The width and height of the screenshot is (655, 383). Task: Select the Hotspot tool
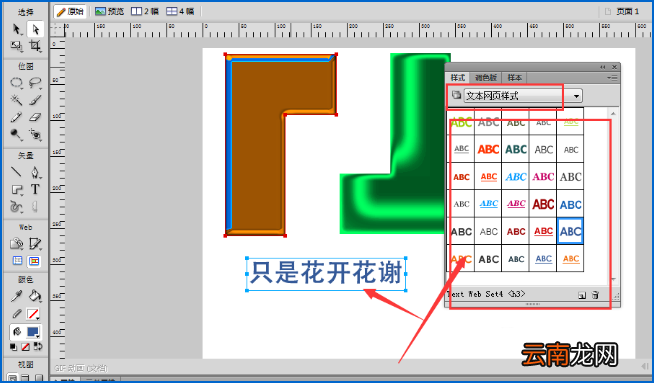[17, 243]
